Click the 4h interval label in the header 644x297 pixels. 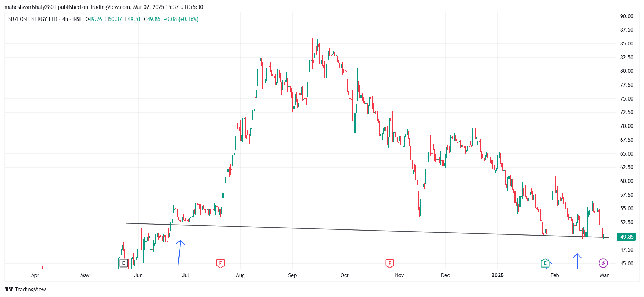(x=65, y=19)
